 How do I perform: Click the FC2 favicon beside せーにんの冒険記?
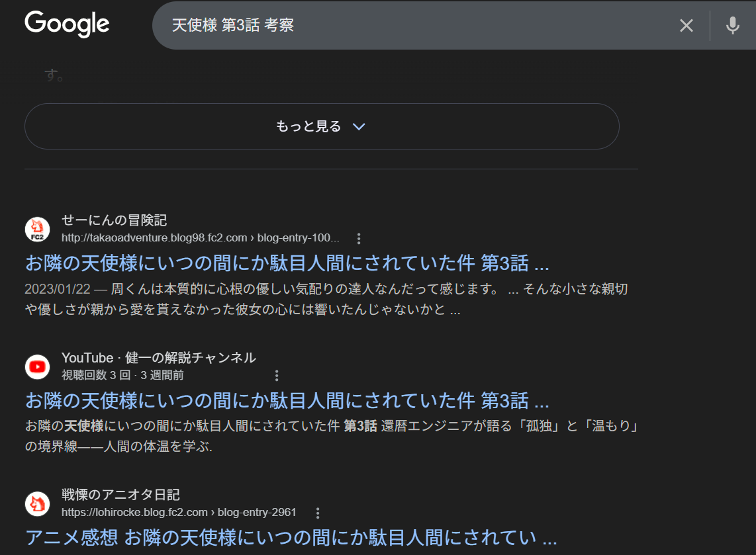coord(38,229)
